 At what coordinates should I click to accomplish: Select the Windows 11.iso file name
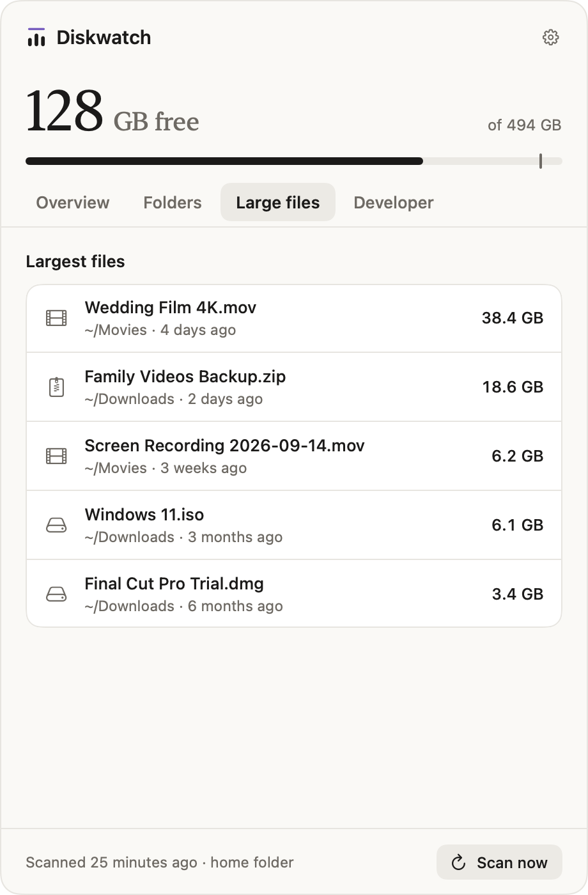(144, 515)
